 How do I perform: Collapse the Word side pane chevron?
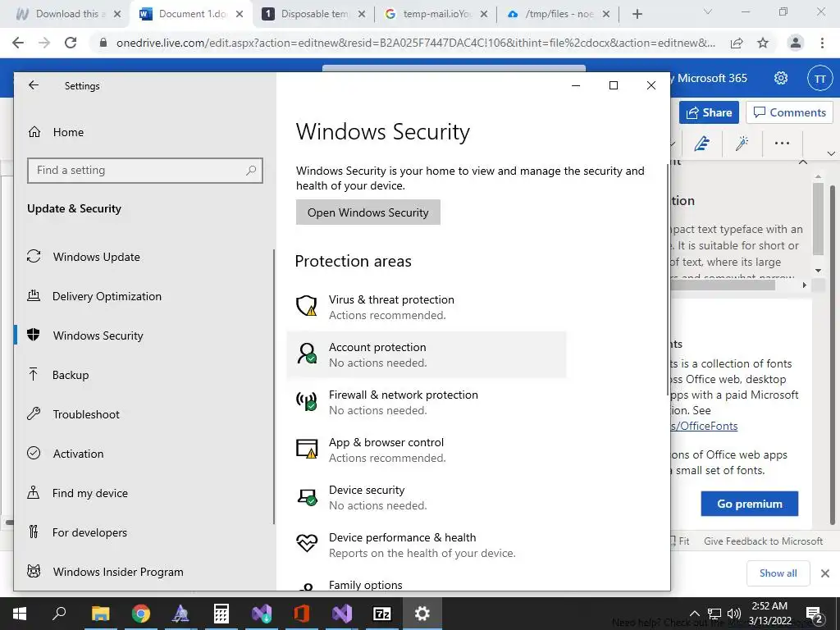pos(802,162)
